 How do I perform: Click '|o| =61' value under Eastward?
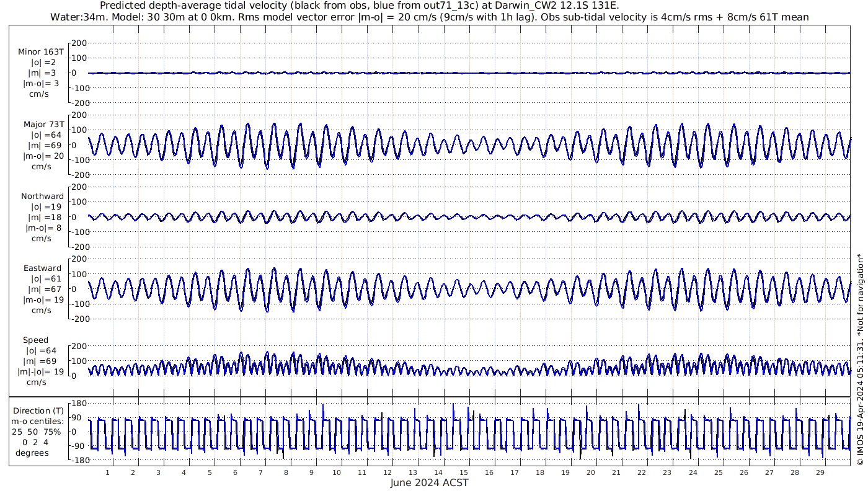point(46,279)
